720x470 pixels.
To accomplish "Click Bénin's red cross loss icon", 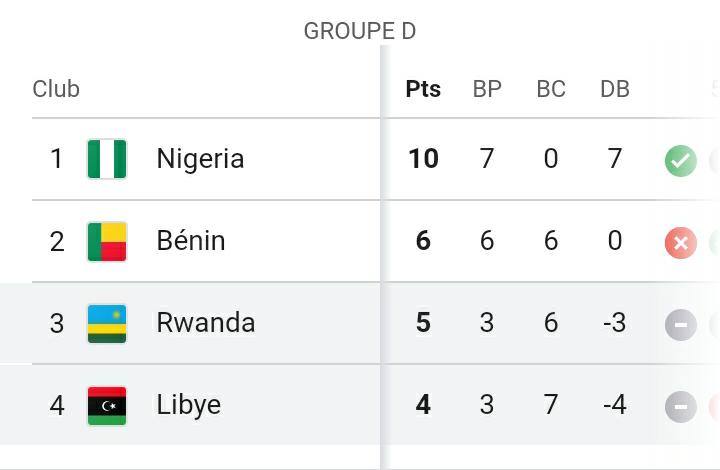I will point(681,243).
